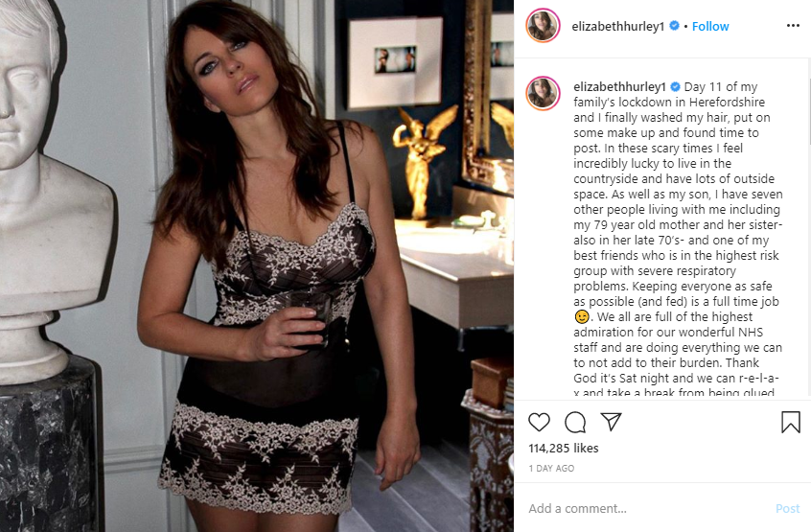The image size is (811, 532).
Task: Open elizabethhurley1 username in the post header
Action: (x=617, y=27)
